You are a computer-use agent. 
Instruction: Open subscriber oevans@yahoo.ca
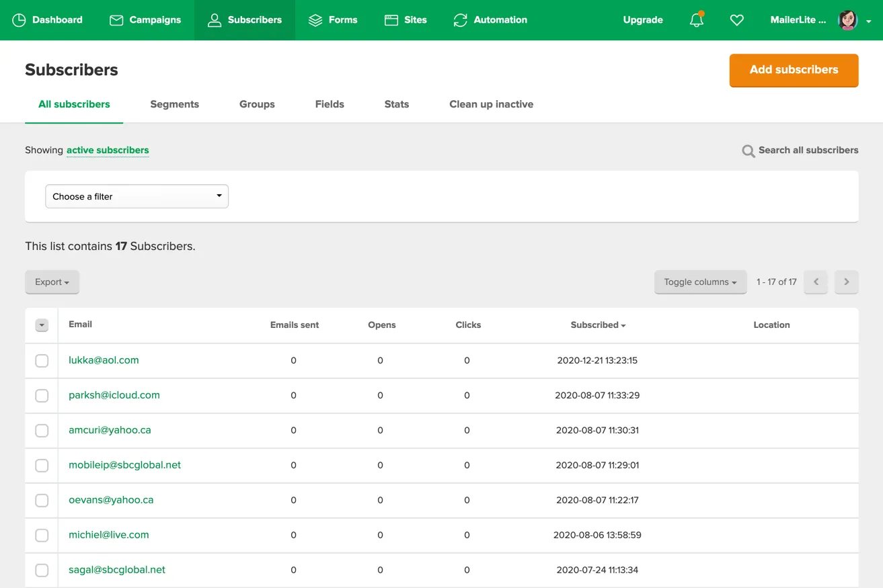[111, 500]
